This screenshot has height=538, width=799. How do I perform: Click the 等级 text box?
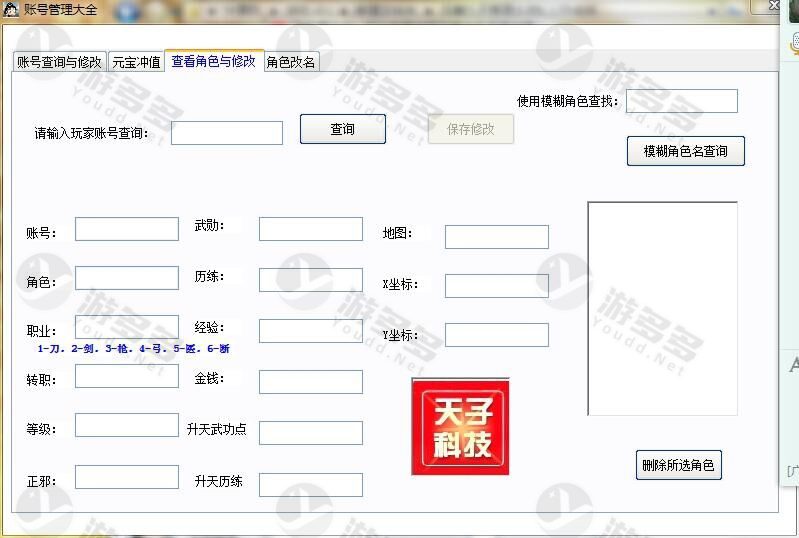point(127,425)
